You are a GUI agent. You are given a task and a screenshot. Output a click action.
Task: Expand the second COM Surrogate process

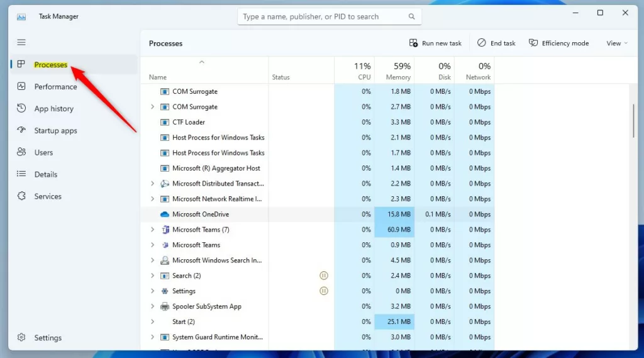click(152, 106)
